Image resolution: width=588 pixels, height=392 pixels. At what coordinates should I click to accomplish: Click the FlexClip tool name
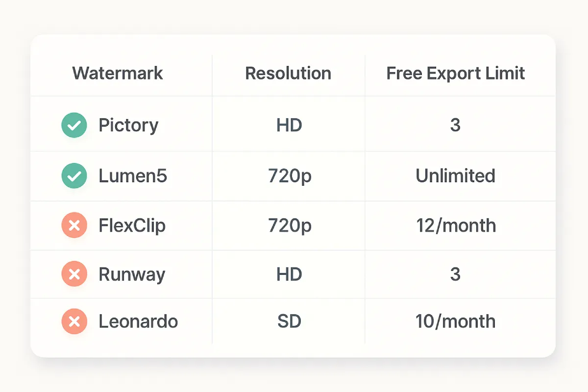coord(132,226)
